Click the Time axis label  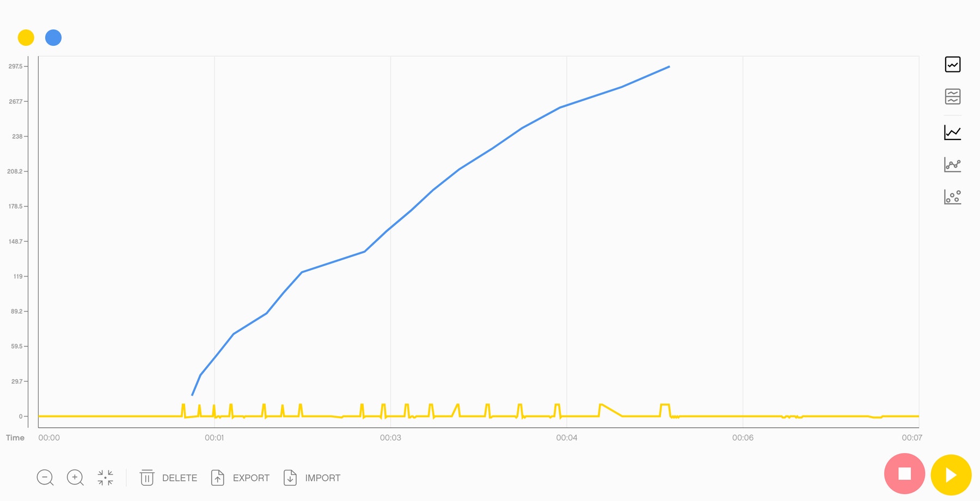(15, 437)
